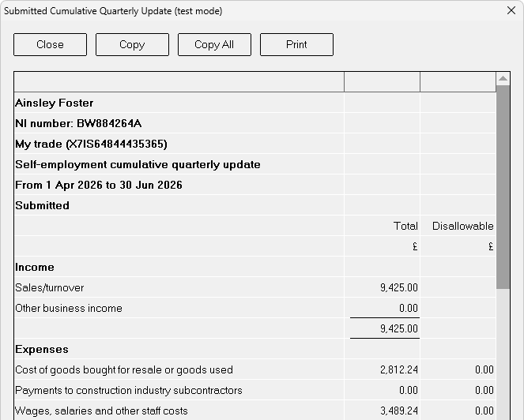
Task: Select Cost of goods bought for resale label
Action: click(x=124, y=370)
